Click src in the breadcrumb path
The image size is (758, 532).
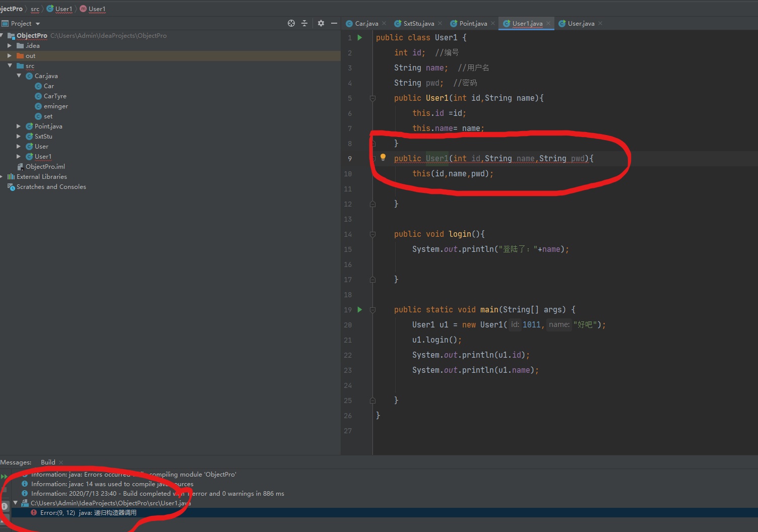(35, 9)
